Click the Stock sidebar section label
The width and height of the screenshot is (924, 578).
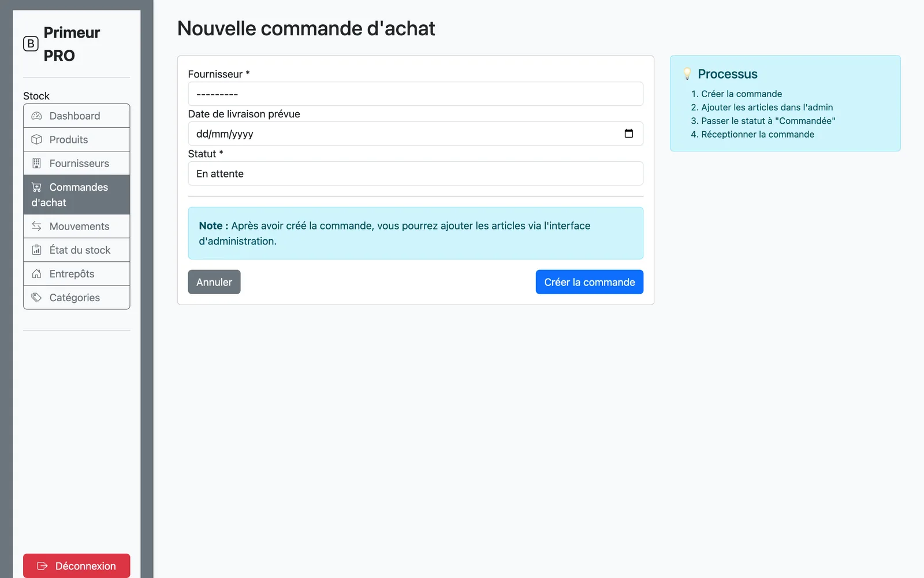(x=36, y=96)
